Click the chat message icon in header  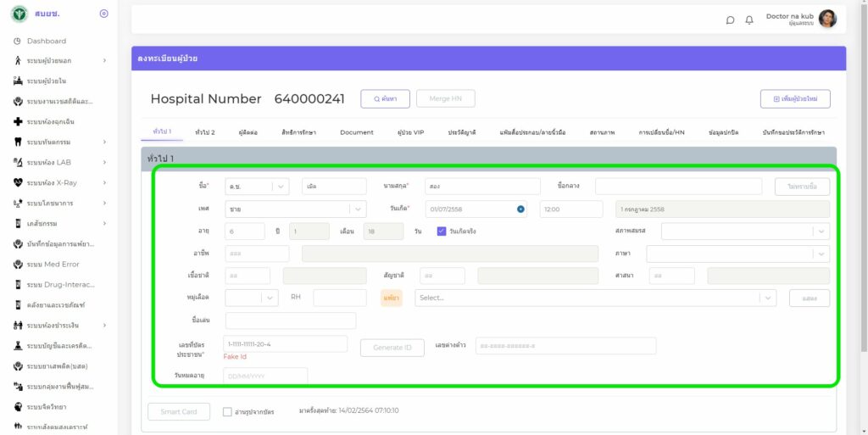[730, 20]
